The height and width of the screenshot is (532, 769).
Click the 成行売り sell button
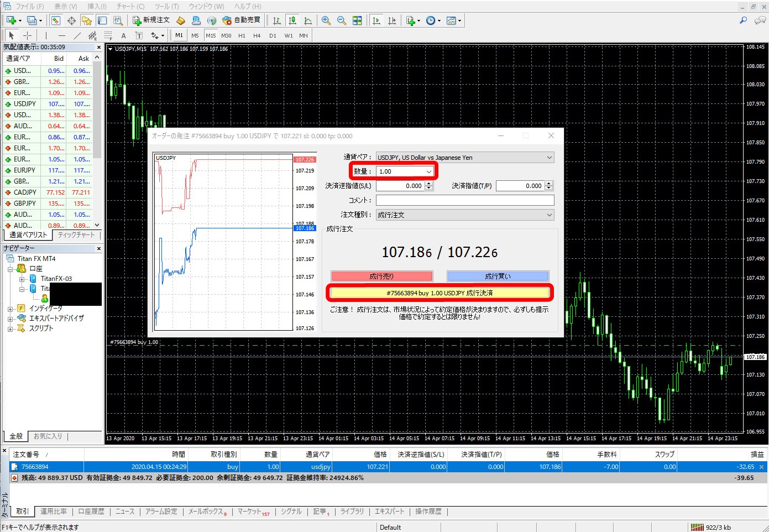click(381, 276)
